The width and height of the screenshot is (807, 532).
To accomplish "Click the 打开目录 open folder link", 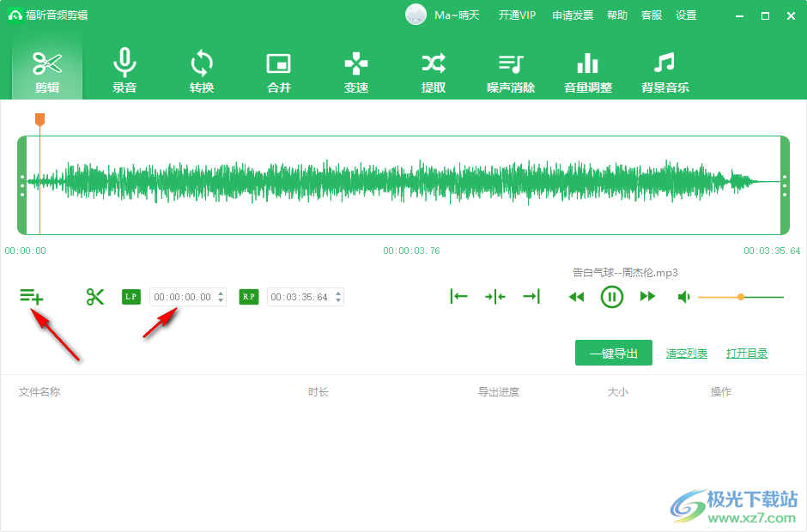I will tap(747, 354).
